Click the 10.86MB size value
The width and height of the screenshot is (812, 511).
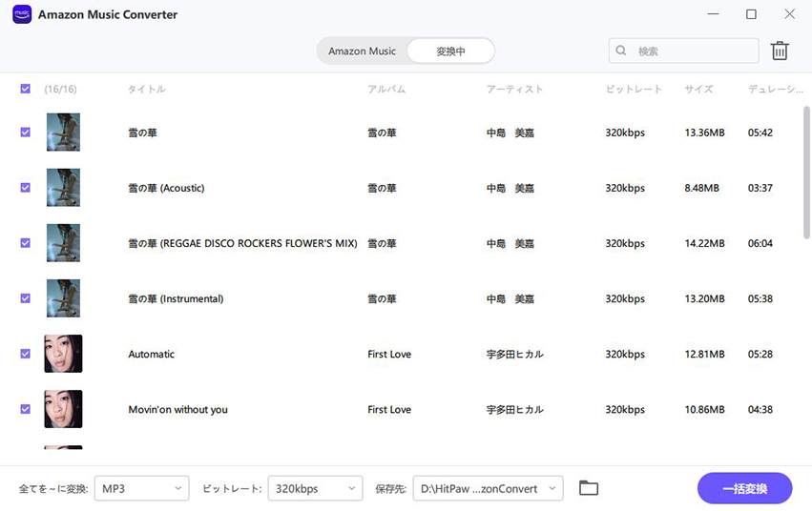[x=704, y=409]
